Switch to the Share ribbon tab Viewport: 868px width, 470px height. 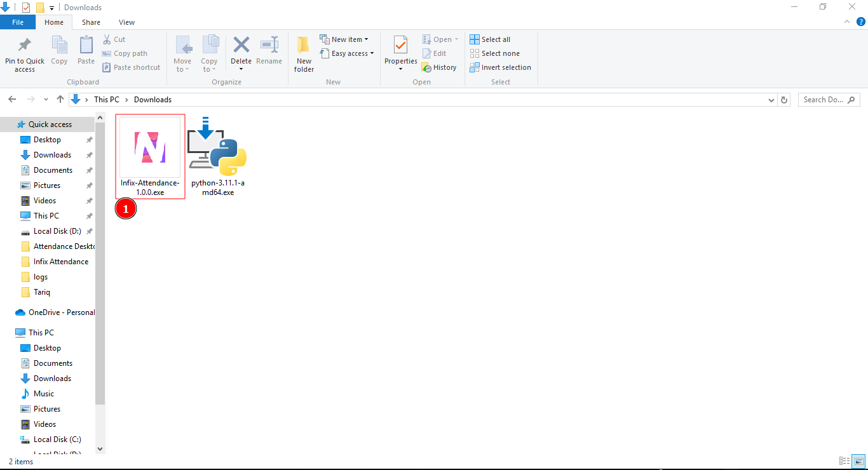[91, 22]
